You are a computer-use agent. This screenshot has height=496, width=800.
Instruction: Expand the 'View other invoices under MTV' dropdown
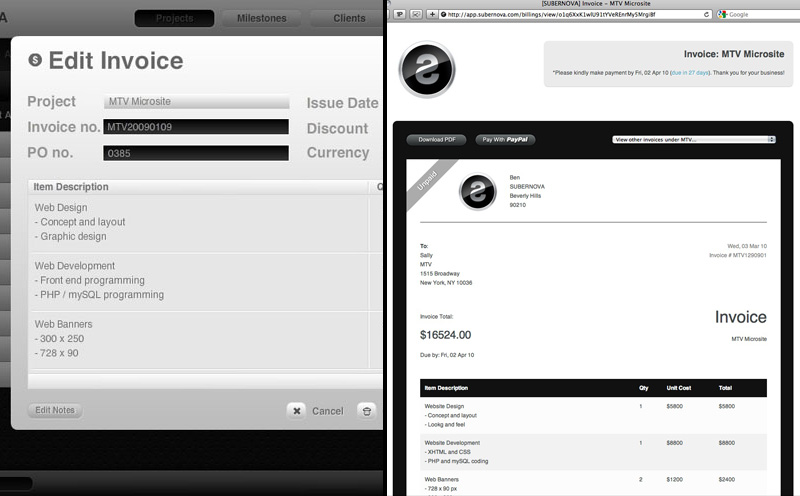[693, 140]
